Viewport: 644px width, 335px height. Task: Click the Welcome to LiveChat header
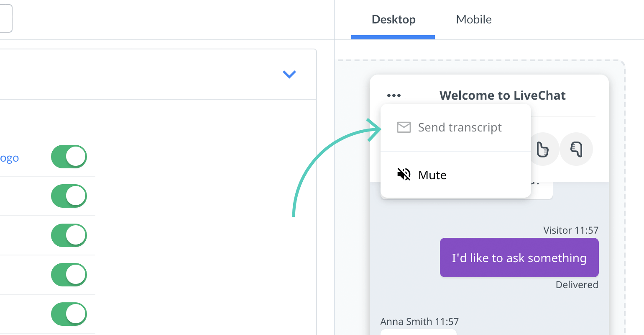[x=502, y=95]
